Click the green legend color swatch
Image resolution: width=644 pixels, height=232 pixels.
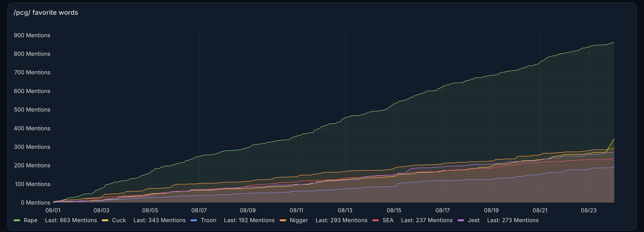[x=17, y=220]
